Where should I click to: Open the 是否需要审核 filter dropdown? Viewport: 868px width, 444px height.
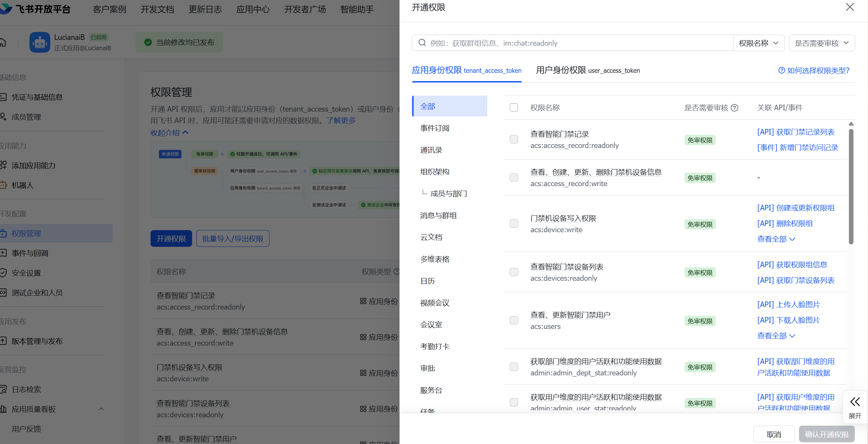point(822,43)
